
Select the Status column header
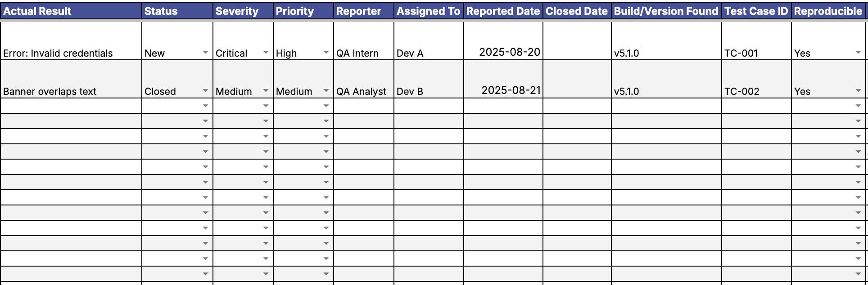click(x=177, y=11)
